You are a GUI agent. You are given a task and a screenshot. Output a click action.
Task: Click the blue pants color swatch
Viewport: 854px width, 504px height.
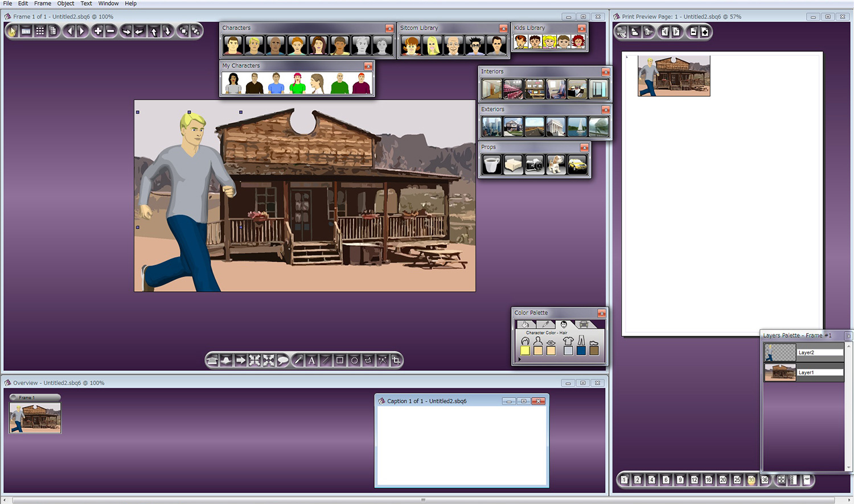tap(581, 350)
